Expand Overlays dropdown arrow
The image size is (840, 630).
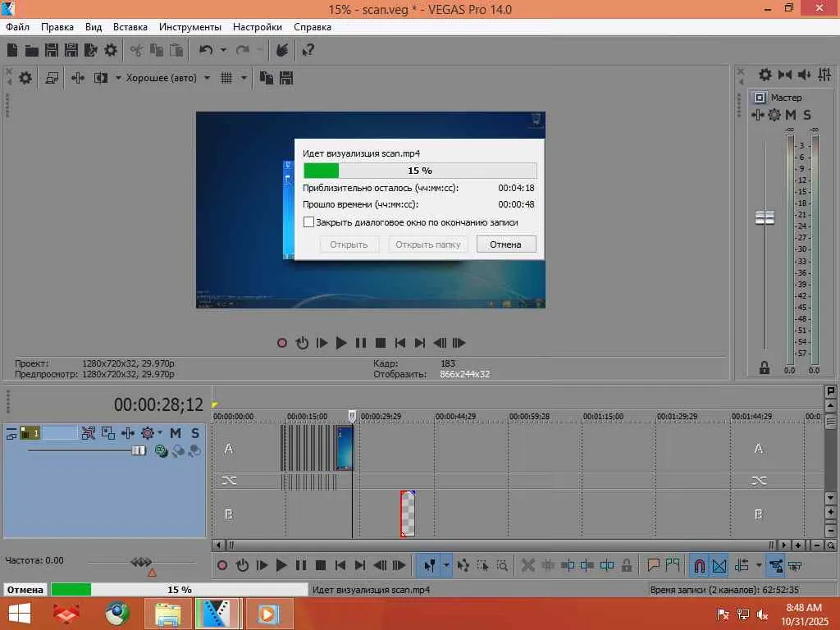pos(244,78)
